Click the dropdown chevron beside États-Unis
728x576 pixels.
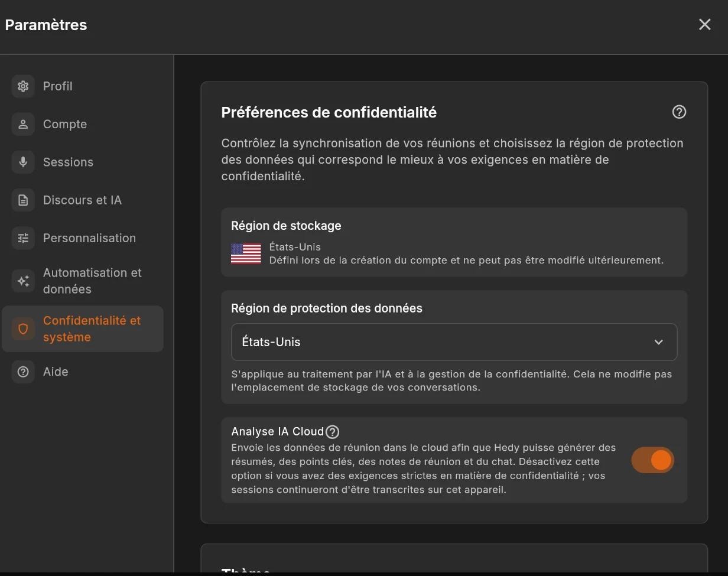pyautogui.click(x=658, y=342)
